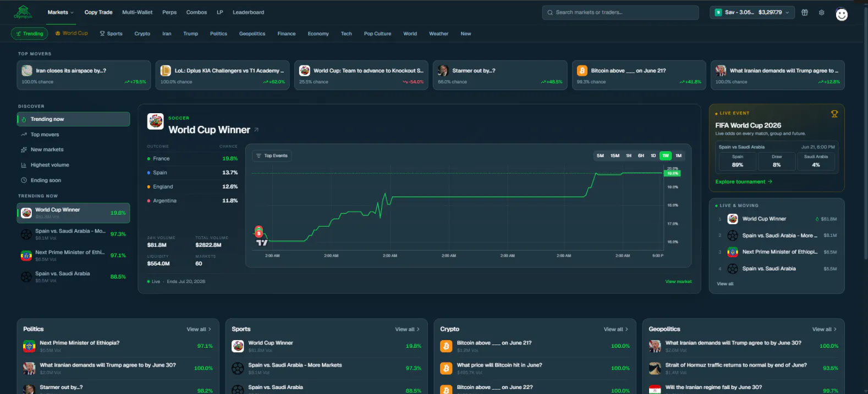Viewport: 868px width, 394px height.
Task: Open settings gear icon in header
Action: pyautogui.click(x=821, y=12)
